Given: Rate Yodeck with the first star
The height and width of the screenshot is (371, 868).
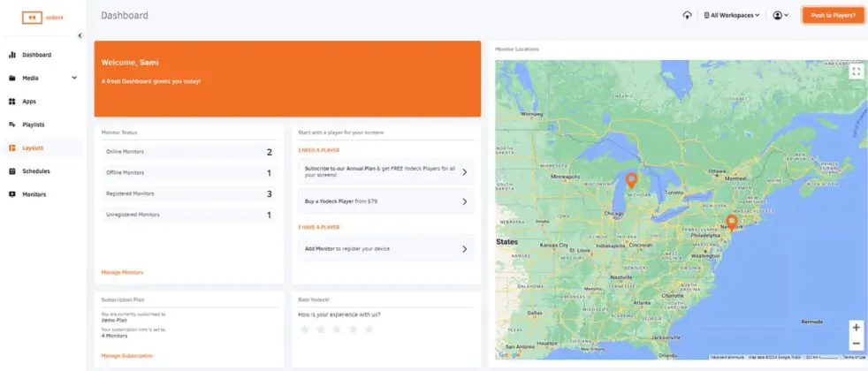Looking at the screenshot, I should coord(305,329).
